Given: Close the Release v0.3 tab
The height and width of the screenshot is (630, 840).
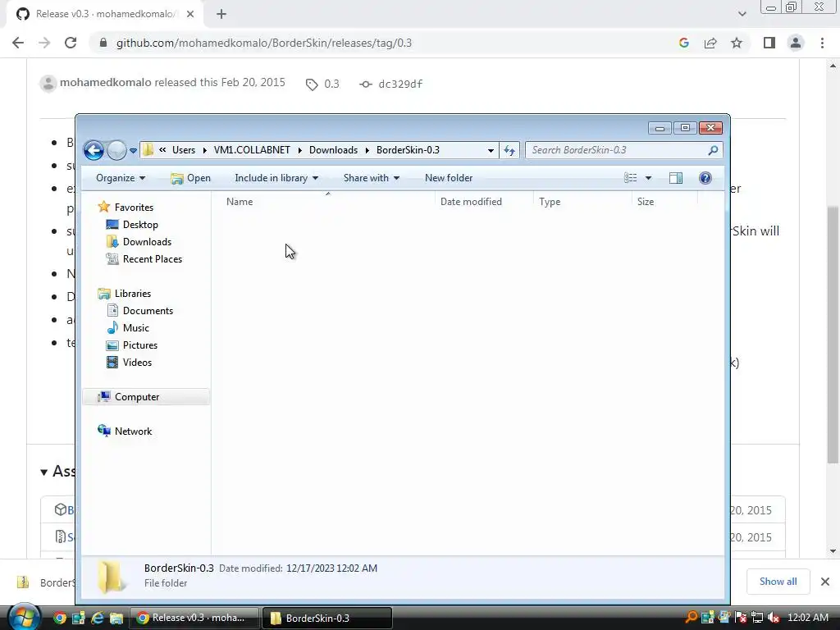Looking at the screenshot, I should pos(190,14).
